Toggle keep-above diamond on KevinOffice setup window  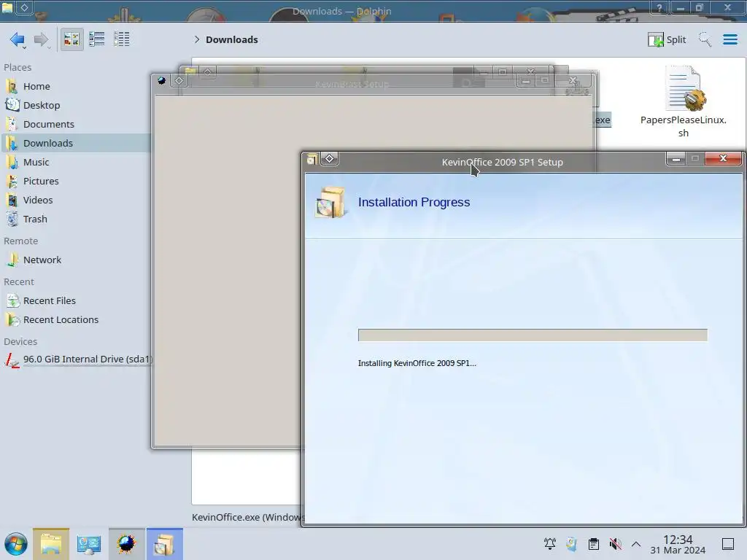[329, 158]
